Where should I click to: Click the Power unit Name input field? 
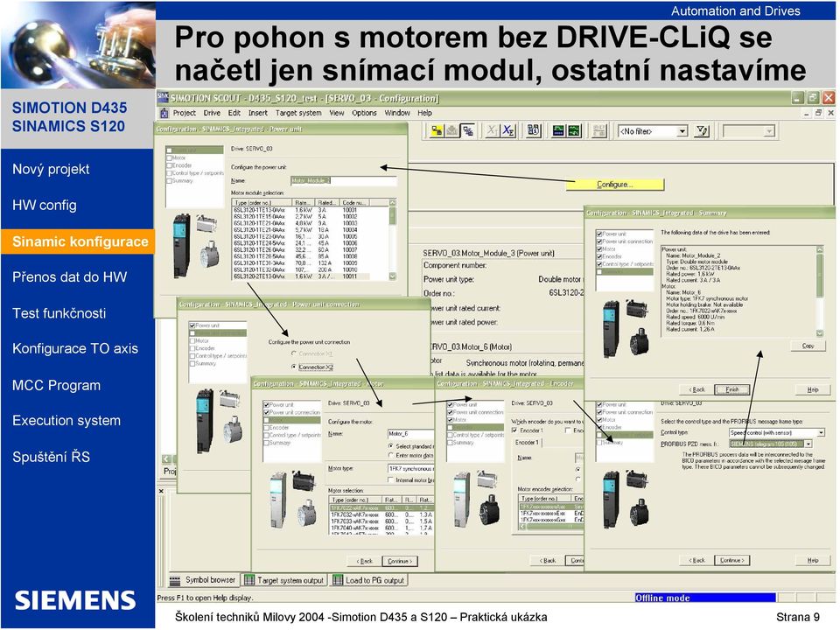coord(343,180)
